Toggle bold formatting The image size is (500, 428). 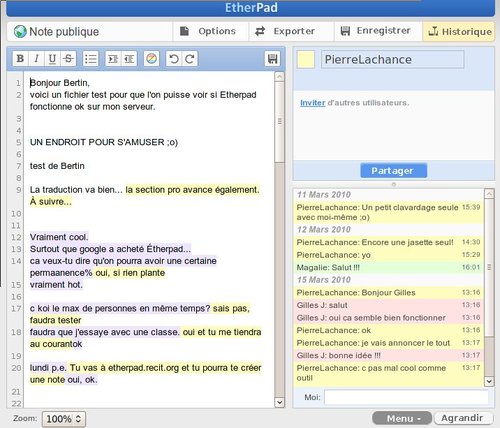point(20,59)
